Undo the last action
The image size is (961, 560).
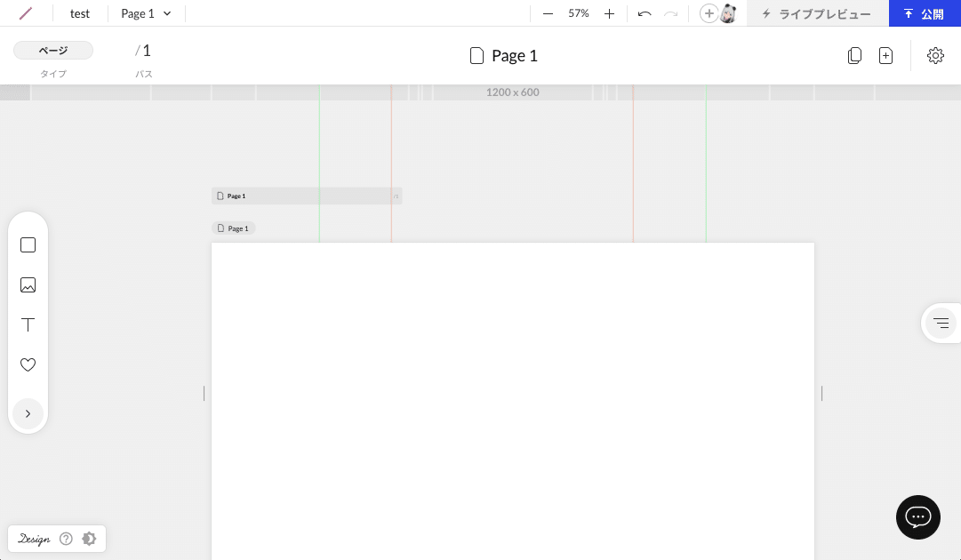click(x=645, y=13)
